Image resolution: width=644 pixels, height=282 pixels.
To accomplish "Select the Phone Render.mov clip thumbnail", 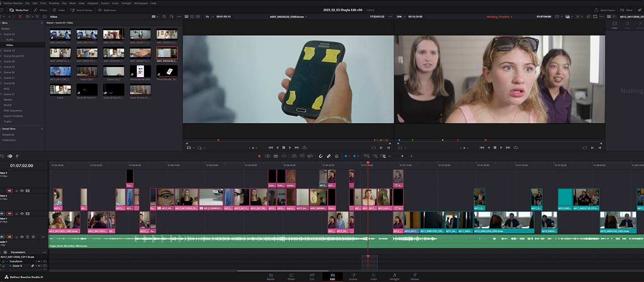I will point(140,71).
